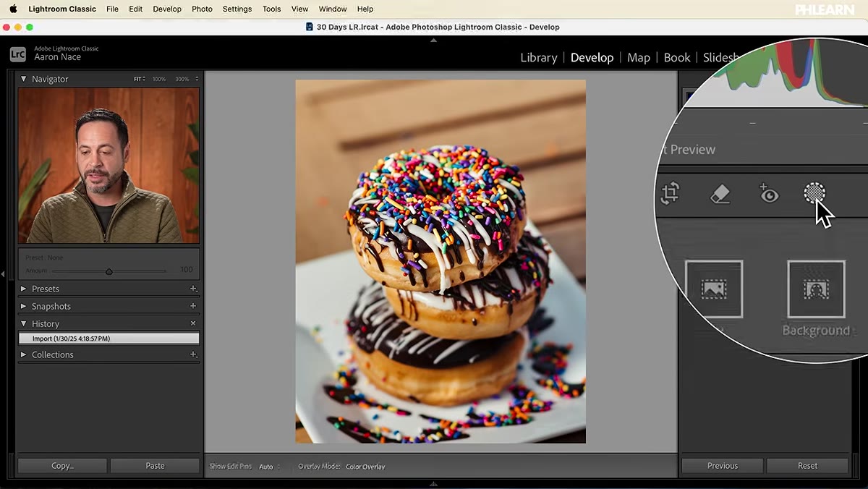
Task: Select the Red Eye correction tool icon
Action: pos(768,193)
